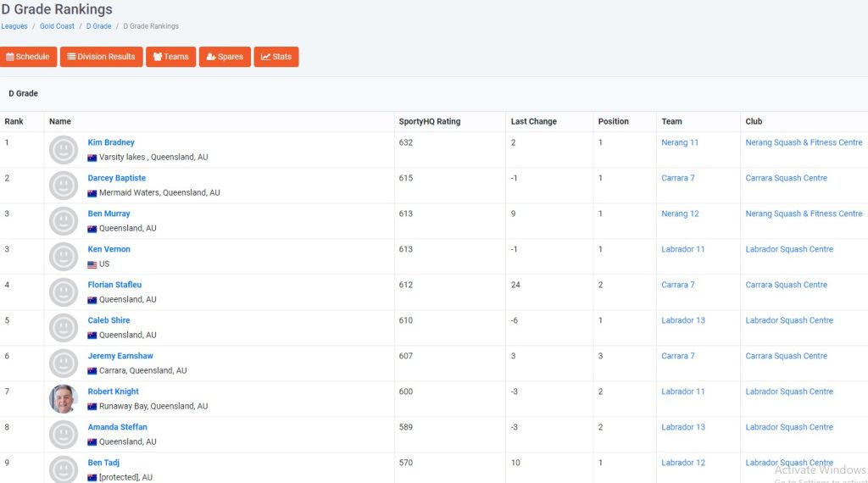Click Kim Bradney's avatar icon
The height and width of the screenshot is (483, 868).
point(64,150)
